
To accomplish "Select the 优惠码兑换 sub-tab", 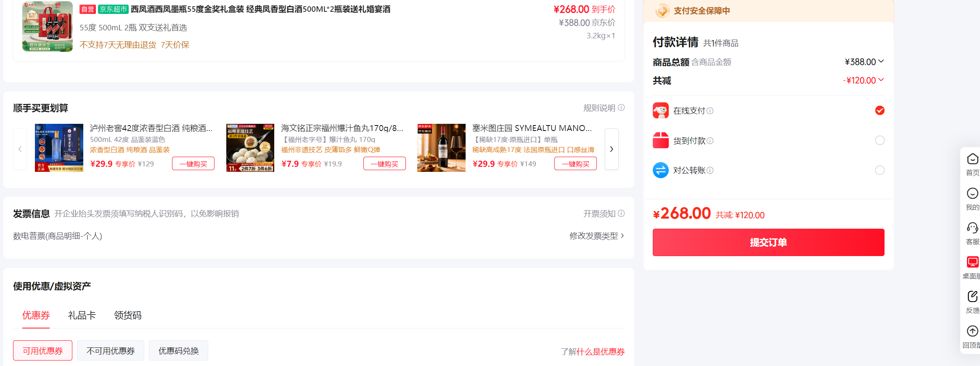I will (179, 350).
